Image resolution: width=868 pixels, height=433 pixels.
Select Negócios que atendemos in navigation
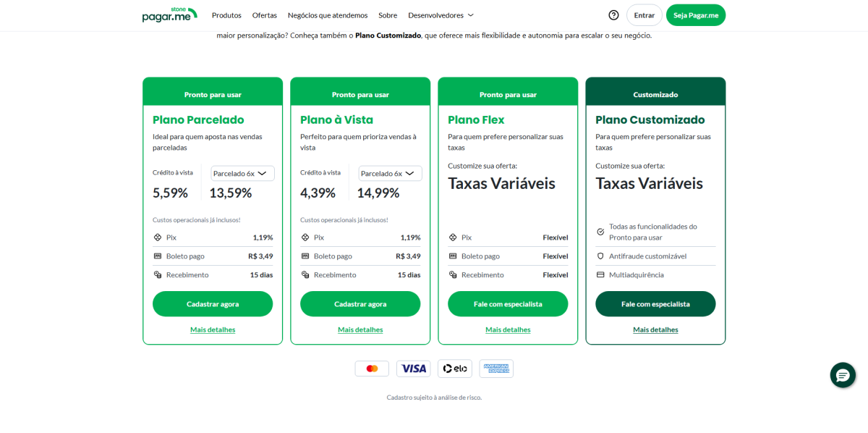pyautogui.click(x=328, y=15)
